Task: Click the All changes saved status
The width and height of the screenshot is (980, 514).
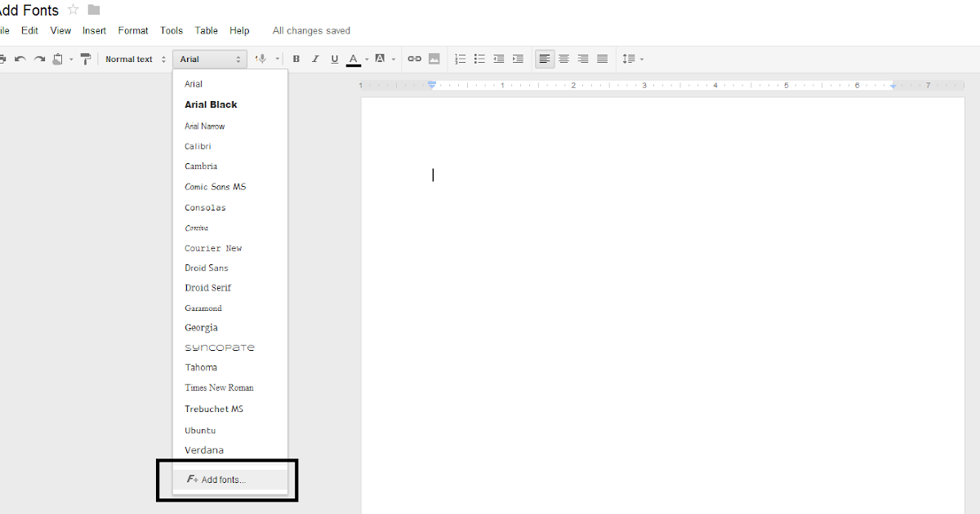Action: point(311,31)
